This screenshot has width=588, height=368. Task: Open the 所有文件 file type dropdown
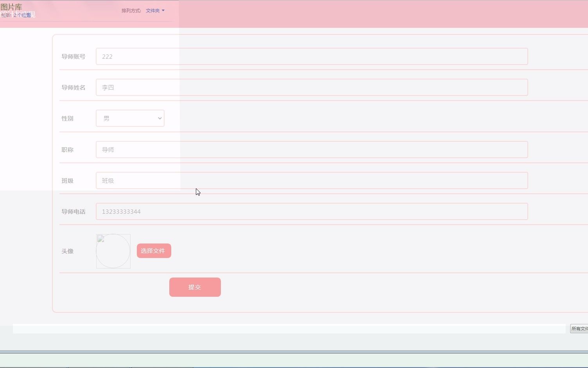tap(579, 329)
